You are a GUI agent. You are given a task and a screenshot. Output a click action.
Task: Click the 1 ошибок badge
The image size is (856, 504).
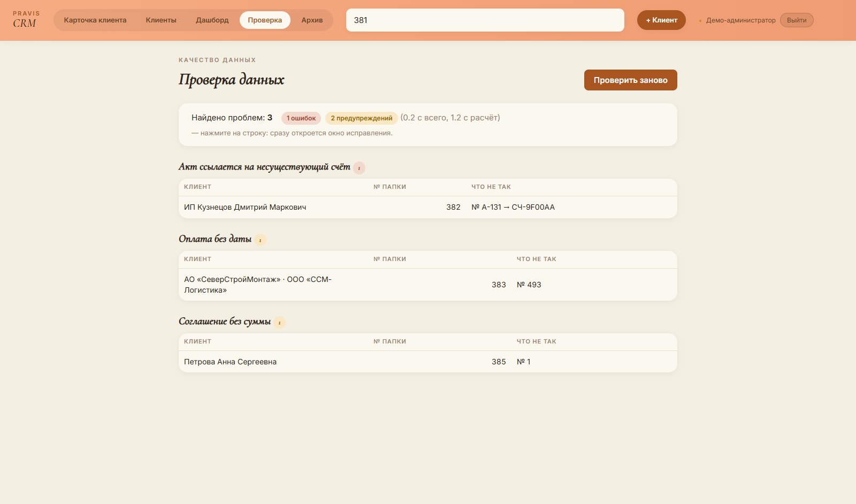click(x=301, y=118)
